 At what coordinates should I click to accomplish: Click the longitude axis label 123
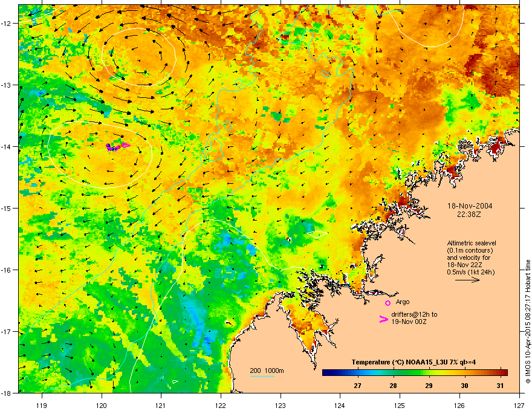pyautogui.click(x=281, y=405)
